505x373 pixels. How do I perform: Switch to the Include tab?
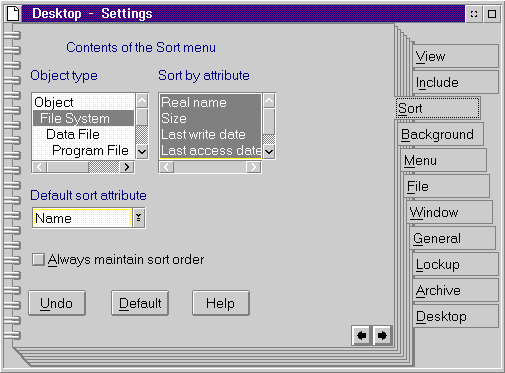pos(455,82)
